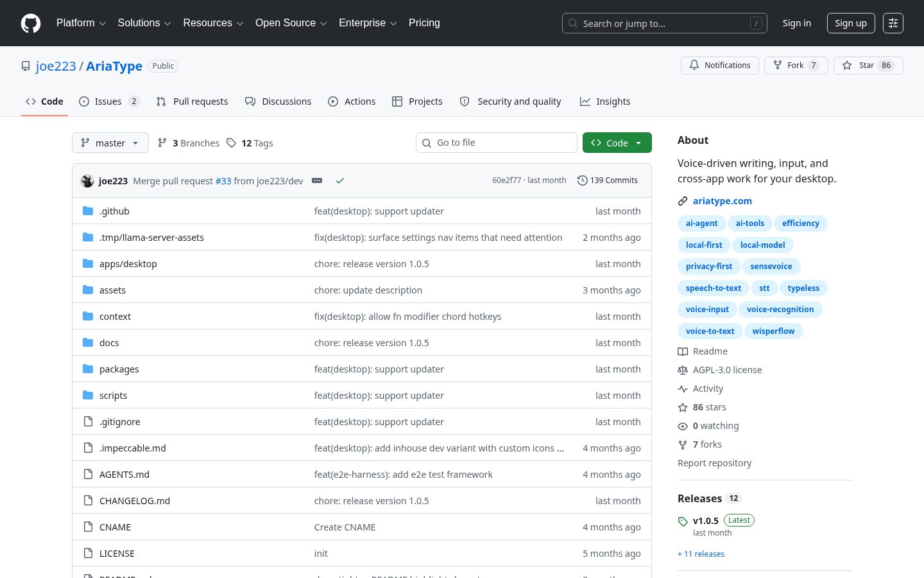This screenshot has width=924, height=578.
Task: Click the folder icon for scripts
Action: (x=88, y=395)
